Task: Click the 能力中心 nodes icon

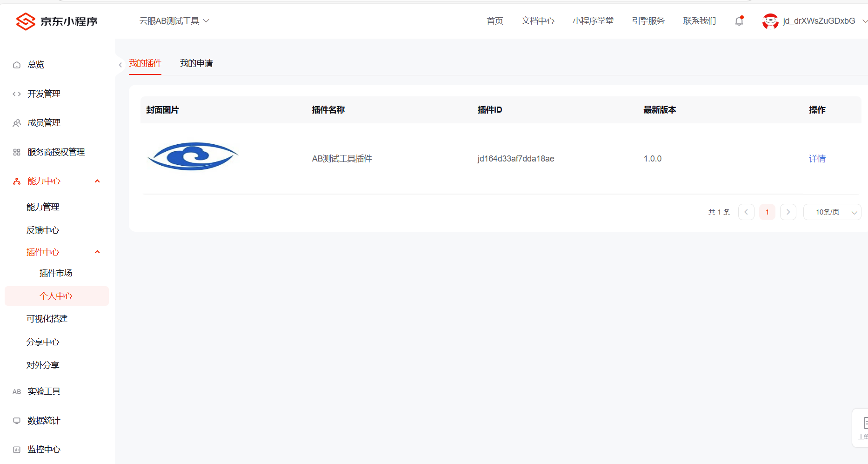Action: click(x=17, y=181)
